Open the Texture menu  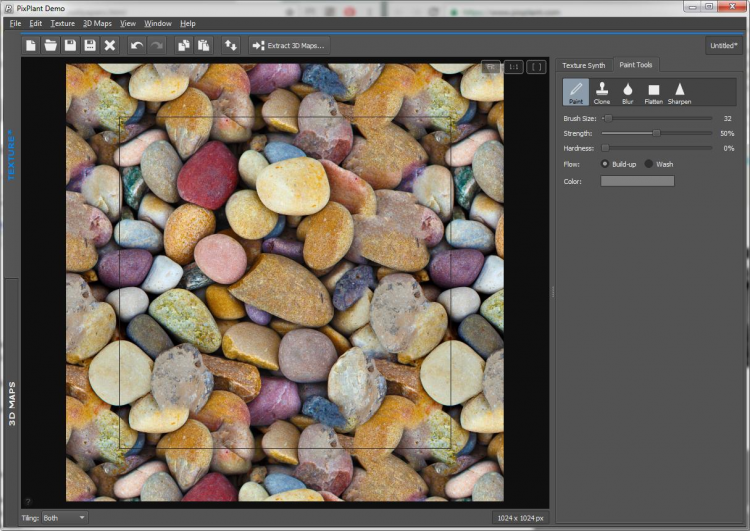click(x=62, y=23)
